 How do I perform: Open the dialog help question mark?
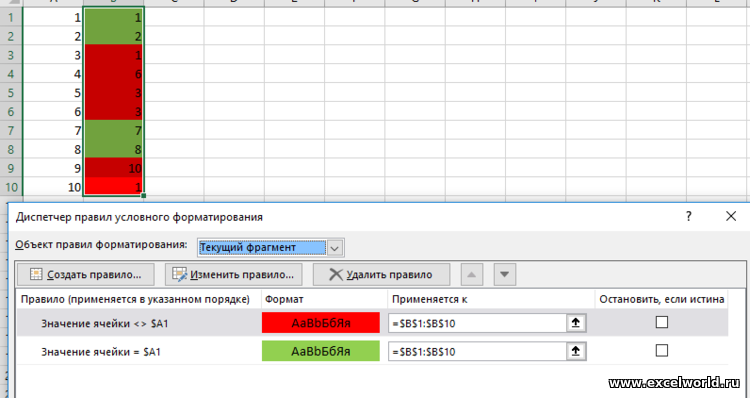pos(688,217)
